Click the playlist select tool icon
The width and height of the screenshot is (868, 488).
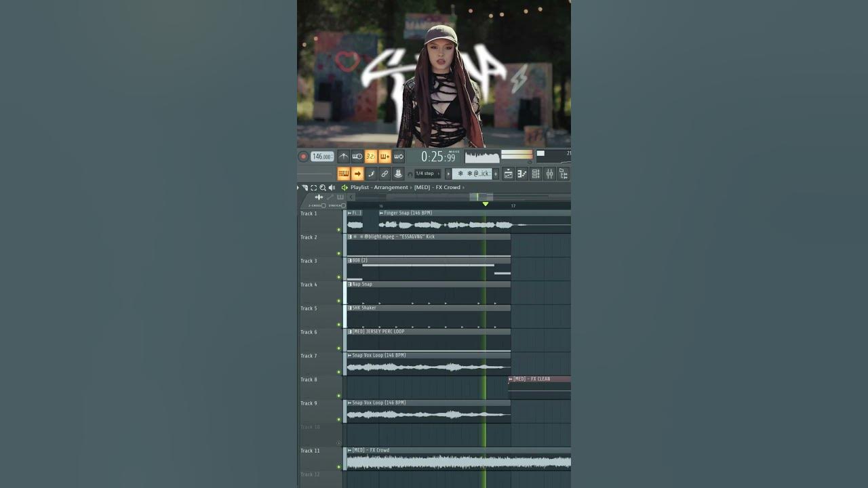(x=314, y=188)
